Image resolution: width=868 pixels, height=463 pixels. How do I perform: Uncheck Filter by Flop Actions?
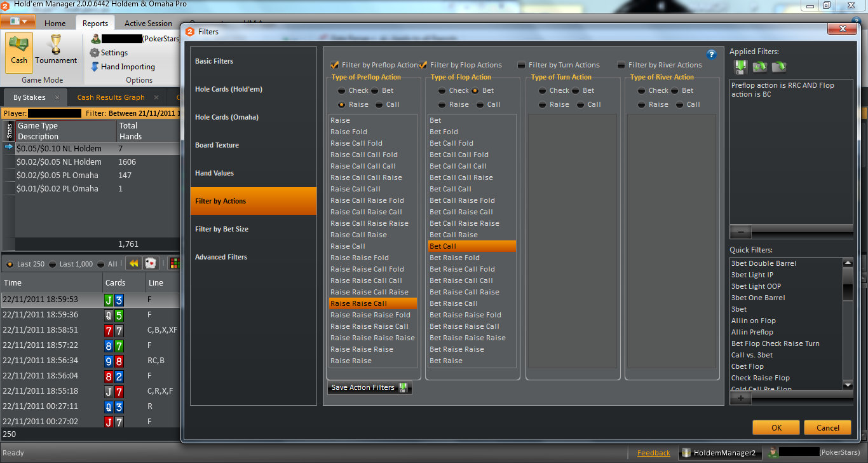(x=423, y=65)
